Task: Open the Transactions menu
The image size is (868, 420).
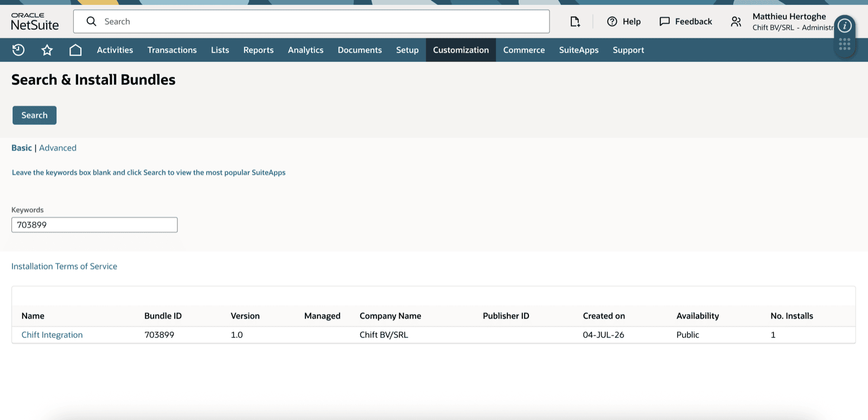Action: pos(172,50)
